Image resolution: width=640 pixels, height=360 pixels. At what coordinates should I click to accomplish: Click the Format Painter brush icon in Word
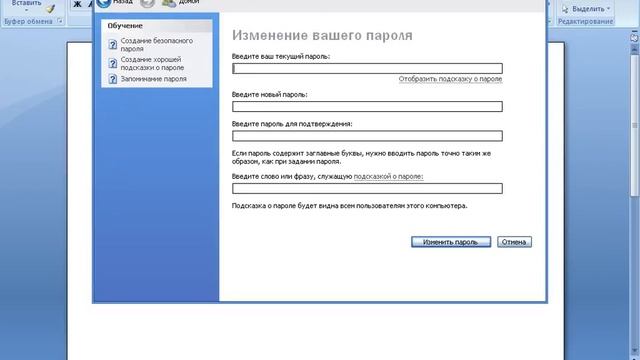pos(50,8)
